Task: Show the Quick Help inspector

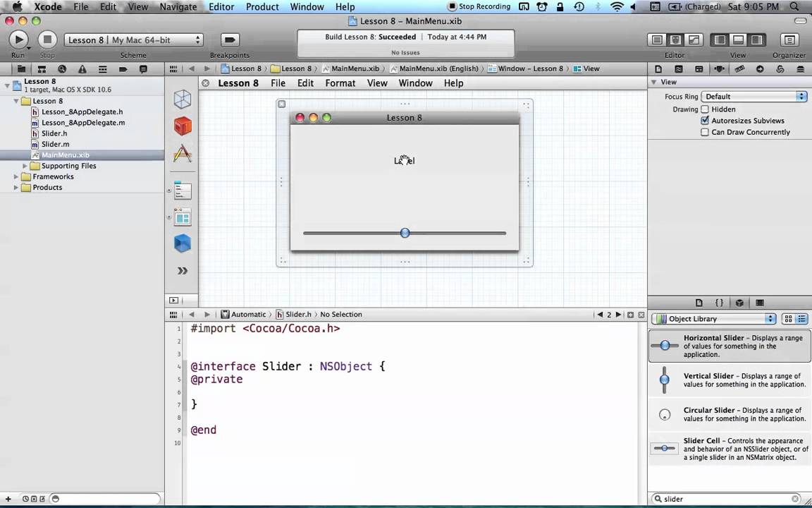Action: tap(678, 69)
